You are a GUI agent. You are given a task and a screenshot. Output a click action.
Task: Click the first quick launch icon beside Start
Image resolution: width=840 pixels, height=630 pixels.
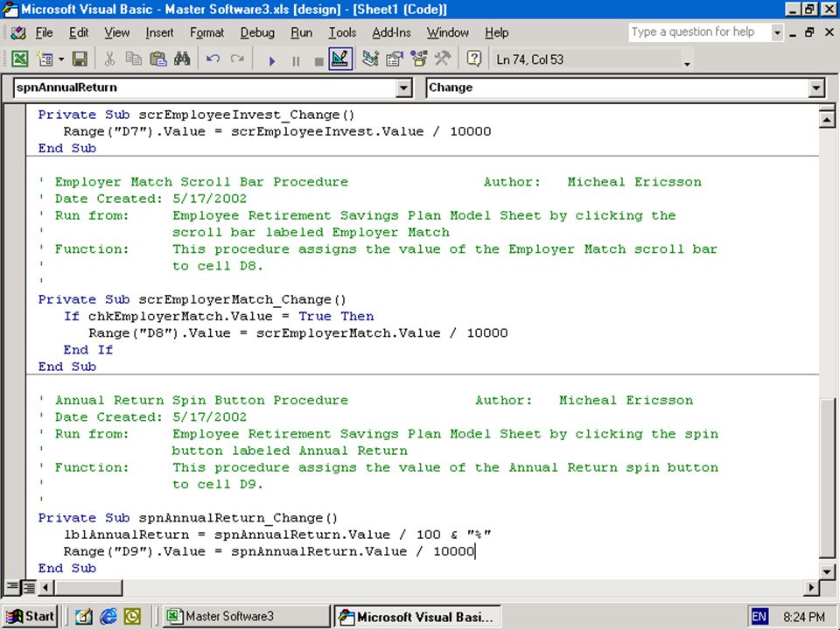(x=83, y=617)
